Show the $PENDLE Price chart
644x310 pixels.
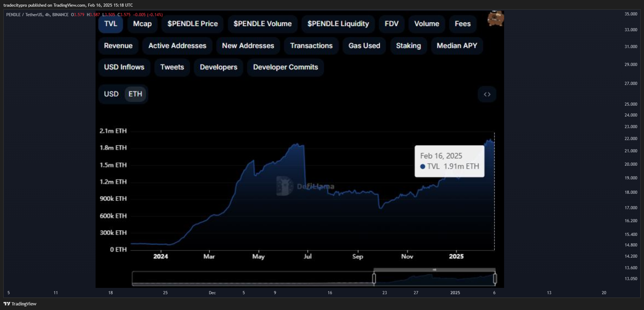point(193,24)
